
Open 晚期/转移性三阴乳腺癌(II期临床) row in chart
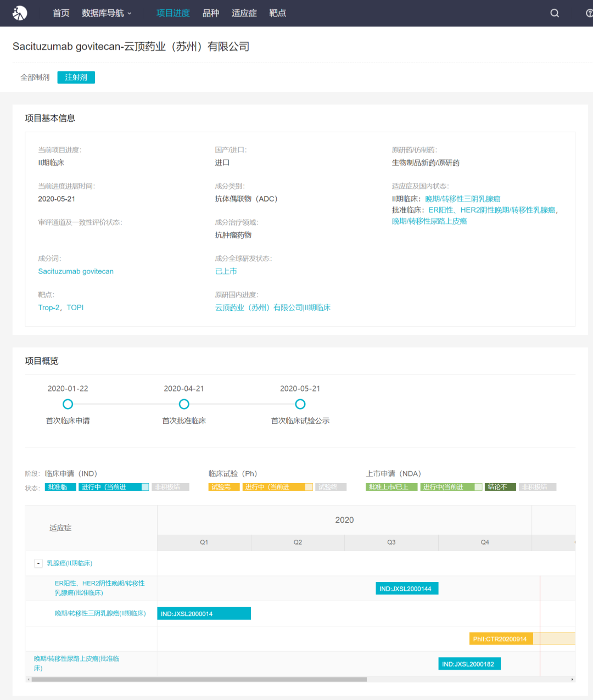click(x=100, y=613)
